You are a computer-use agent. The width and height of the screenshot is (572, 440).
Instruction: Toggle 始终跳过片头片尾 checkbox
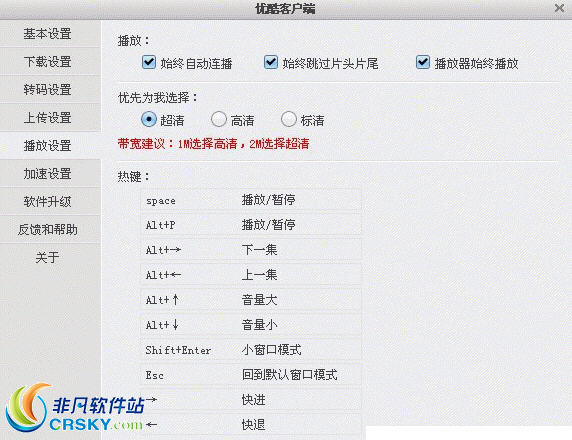[x=271, y=62]
